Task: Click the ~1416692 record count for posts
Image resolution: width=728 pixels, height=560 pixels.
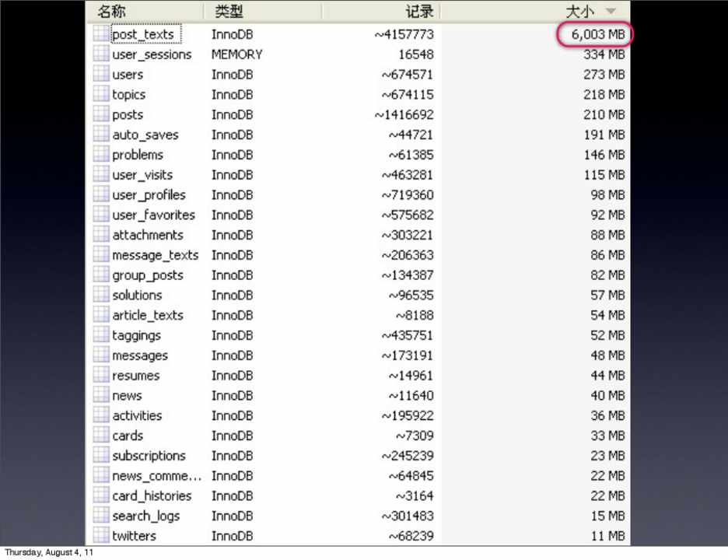Action: click(404, 115)
